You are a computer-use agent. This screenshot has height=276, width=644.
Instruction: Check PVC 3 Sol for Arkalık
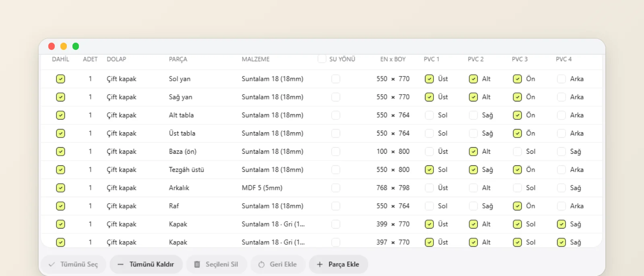517,188
